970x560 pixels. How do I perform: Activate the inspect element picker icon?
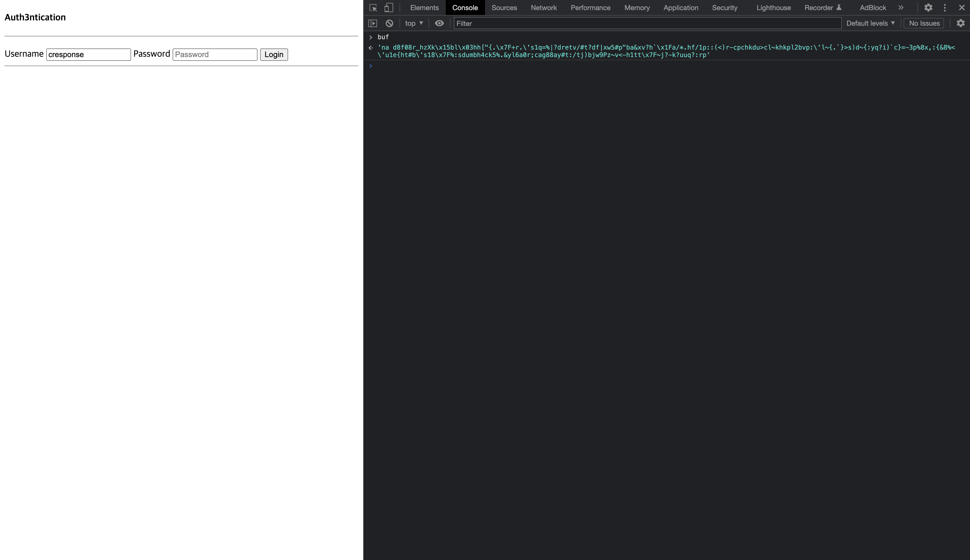pyautogui.click(x=373, y=8)
